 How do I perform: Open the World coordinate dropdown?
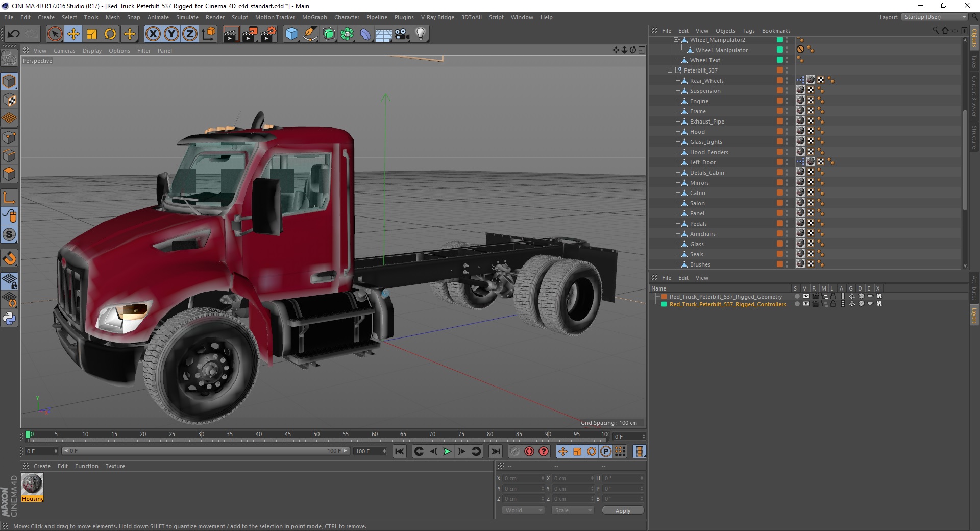coord(523,510)
